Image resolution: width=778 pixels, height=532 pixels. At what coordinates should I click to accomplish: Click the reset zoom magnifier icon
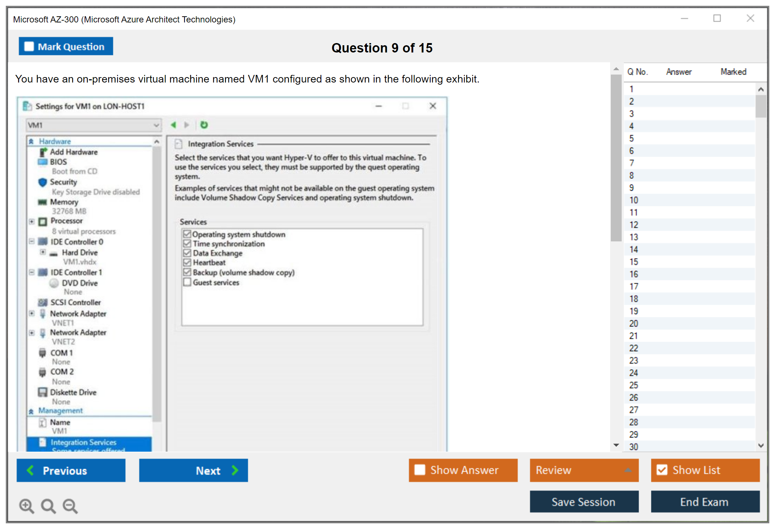(x=48, y=506)
